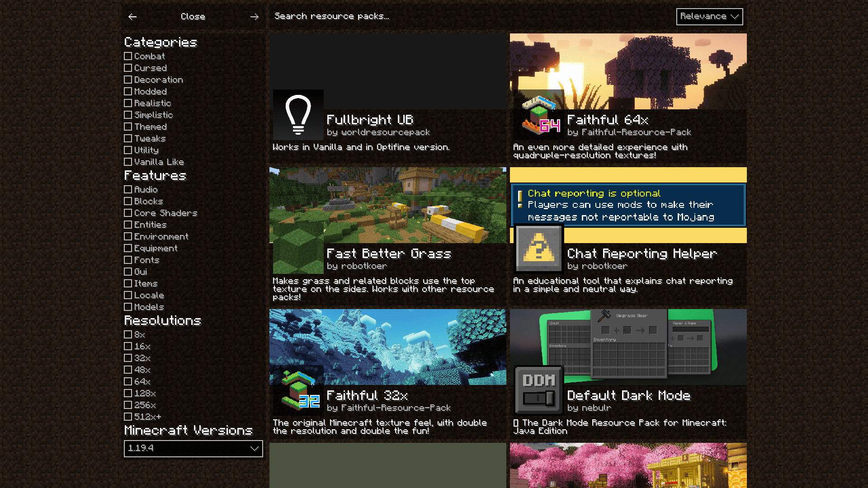Click author text by nebulr
This screenshot has width=868, height=488.
(x=590, y=408)
